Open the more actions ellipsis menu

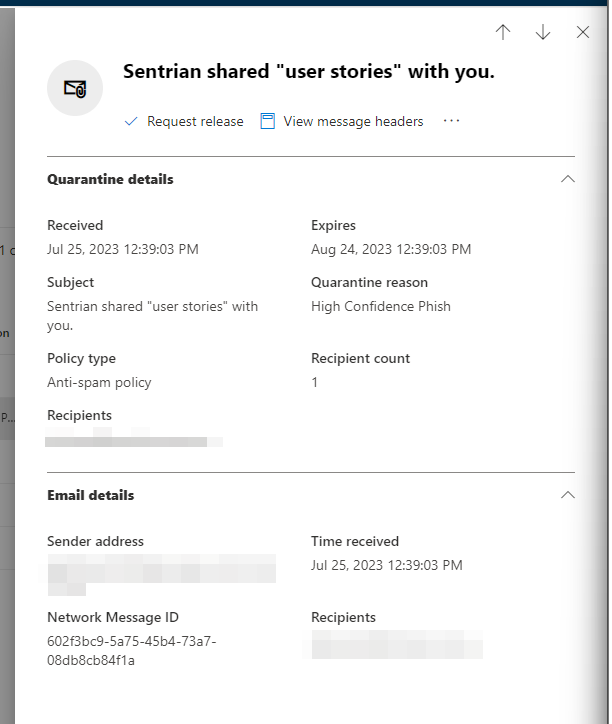[451, 121]
